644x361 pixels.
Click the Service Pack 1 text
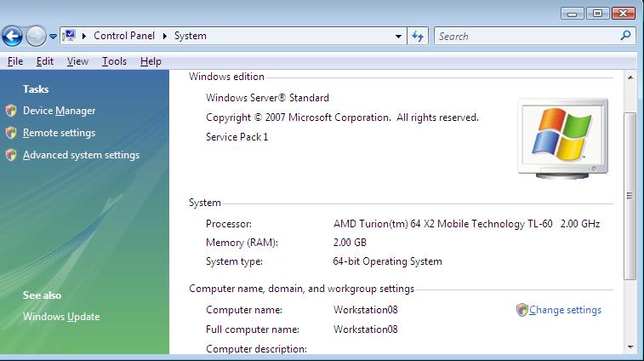click(237, 137)
